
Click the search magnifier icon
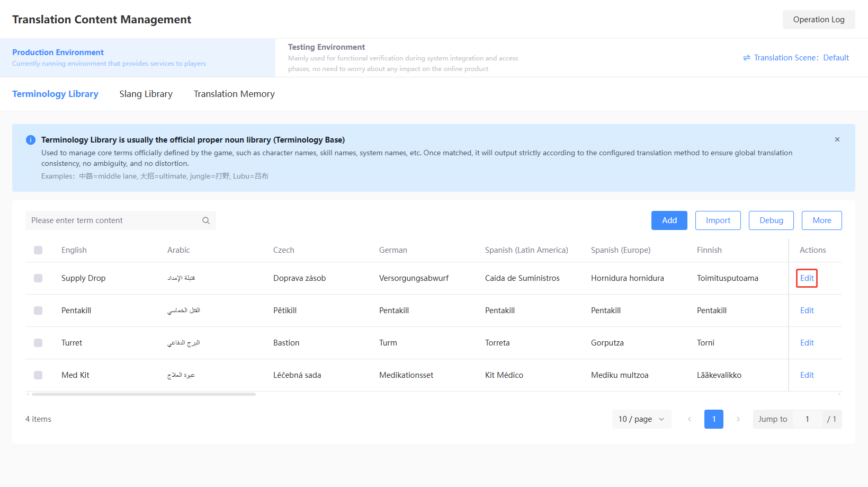tap(206, 220)
